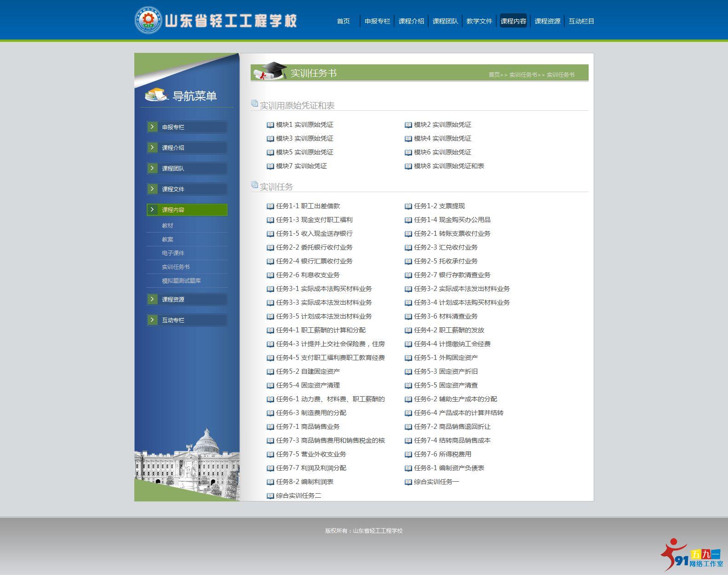The width and height of the screenshot is (728, 575).
Task: Click book icon beside 任务3-1 实际成本法购买材料业务
Action: click(270, 289)
